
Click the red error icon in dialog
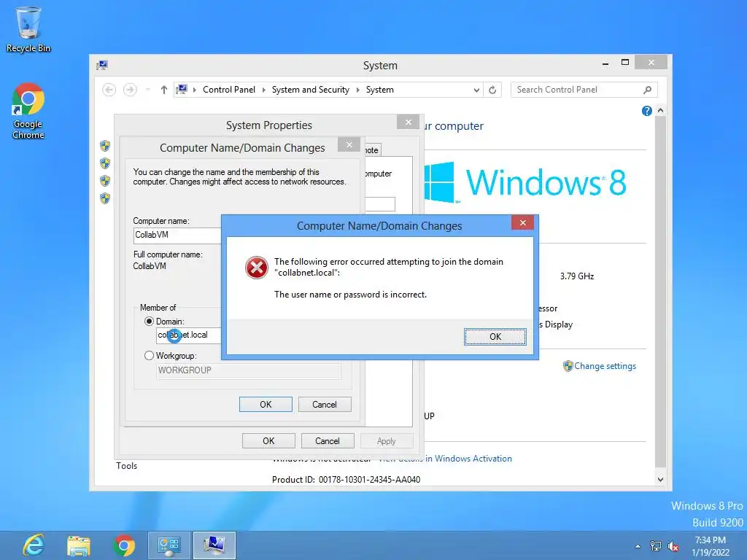pyautogui.click(x=257, y=268)
